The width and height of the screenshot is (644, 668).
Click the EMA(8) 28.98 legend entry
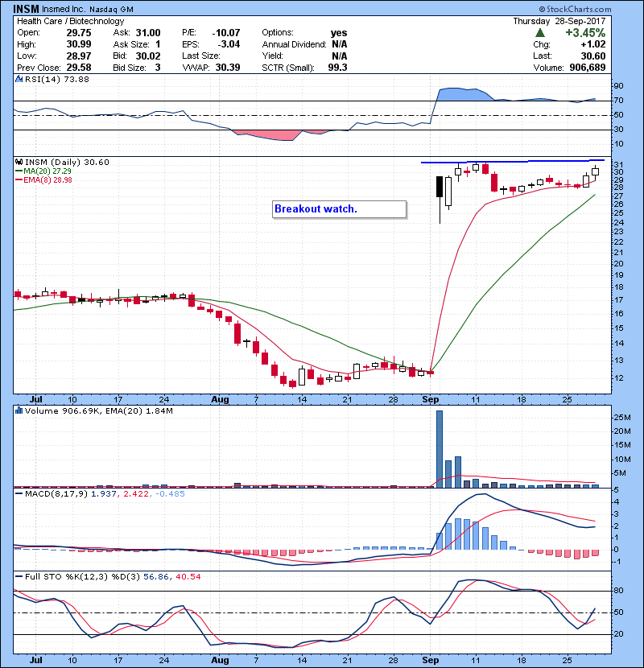click(x=44, y=179)
